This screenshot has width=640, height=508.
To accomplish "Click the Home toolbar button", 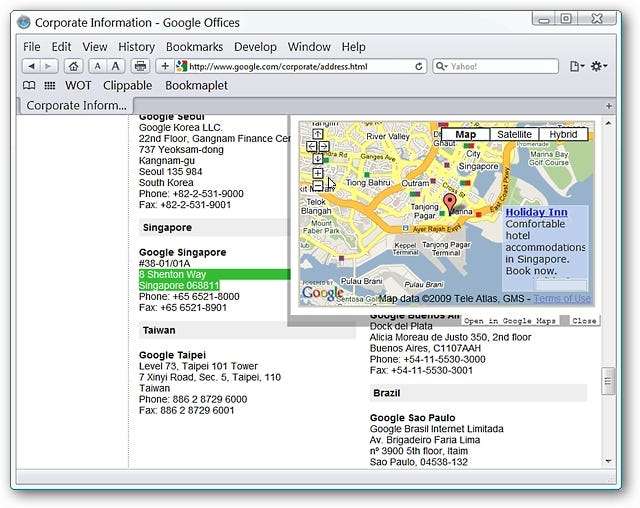I will point(73,66).
